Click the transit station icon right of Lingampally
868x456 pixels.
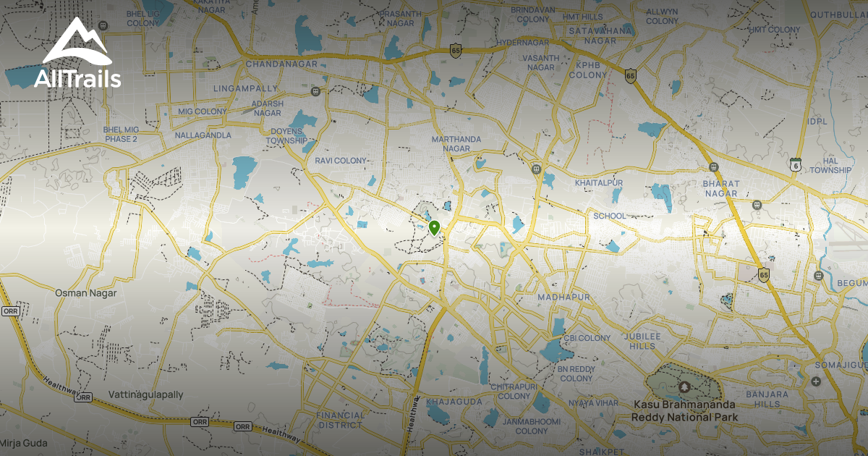click(315, 92)
